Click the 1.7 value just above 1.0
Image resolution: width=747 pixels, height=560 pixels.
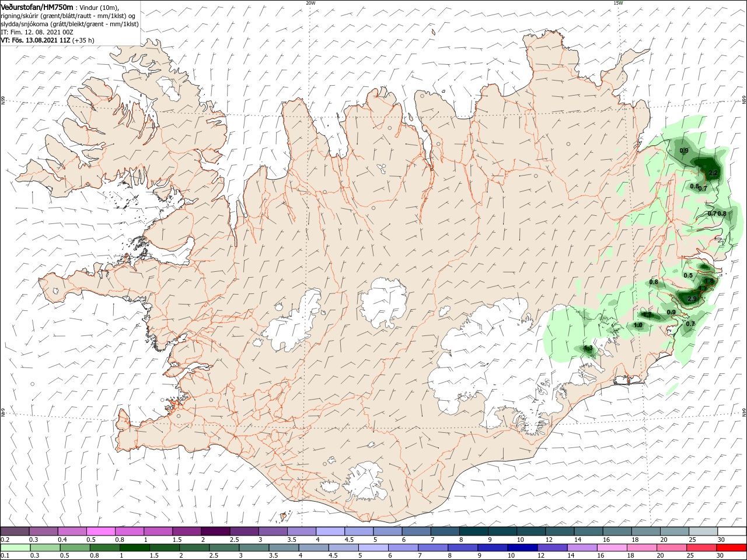pyautogui.click(x=647, y=316)
